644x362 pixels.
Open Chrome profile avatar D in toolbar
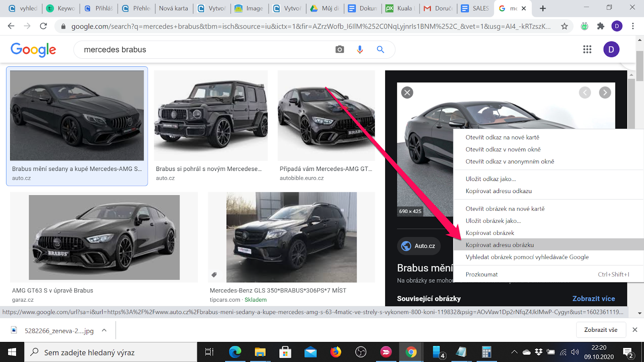[617, 26]
